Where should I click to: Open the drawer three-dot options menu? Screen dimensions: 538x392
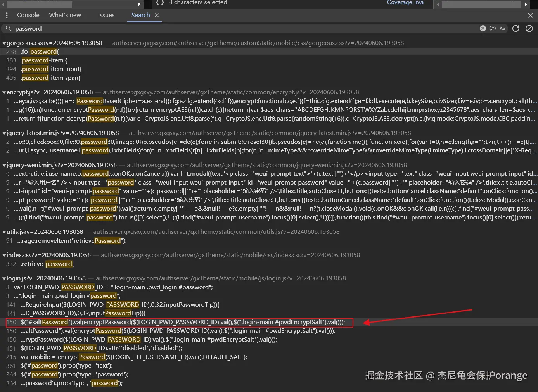click(7, 15)
